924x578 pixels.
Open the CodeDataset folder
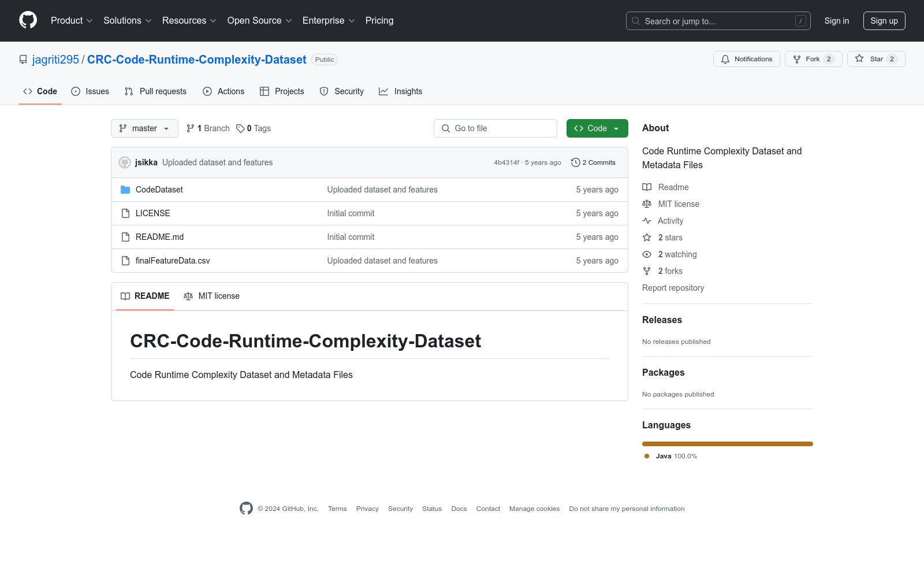coord(159,190)
